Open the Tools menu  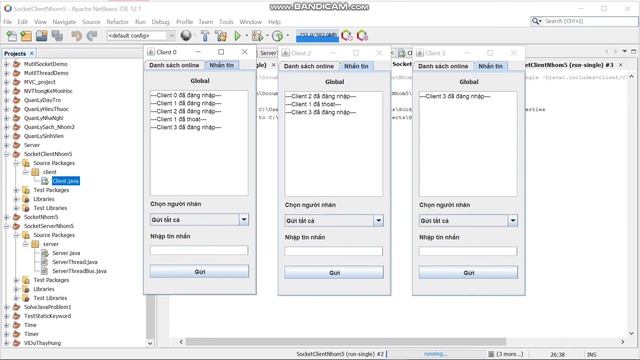pos(226,22)
